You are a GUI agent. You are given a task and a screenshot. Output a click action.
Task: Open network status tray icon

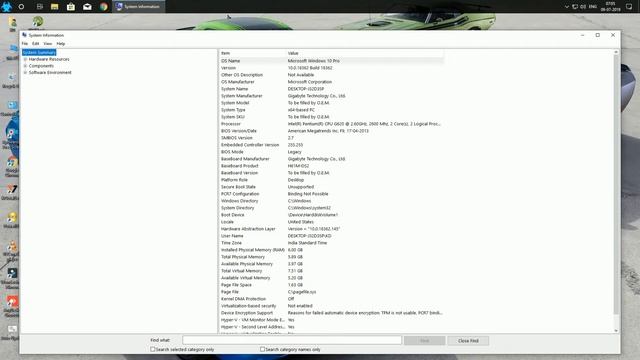pyautogui.click(x=575, y=7)
